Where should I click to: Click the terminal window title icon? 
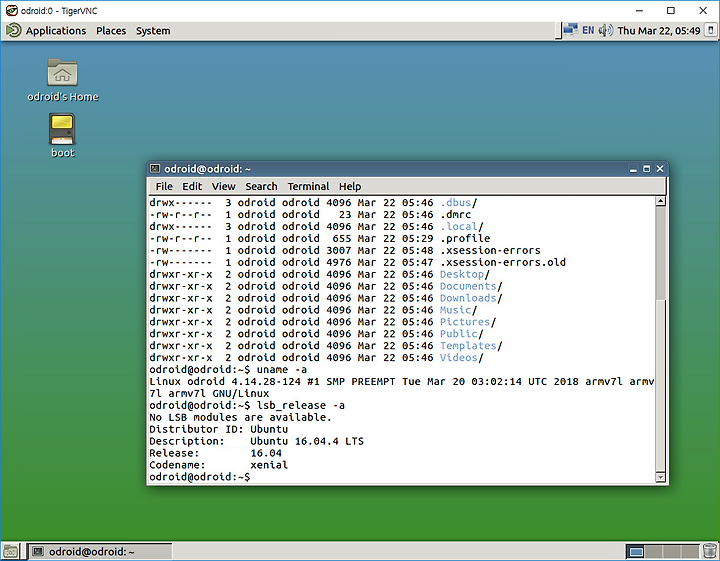point(155,169)
